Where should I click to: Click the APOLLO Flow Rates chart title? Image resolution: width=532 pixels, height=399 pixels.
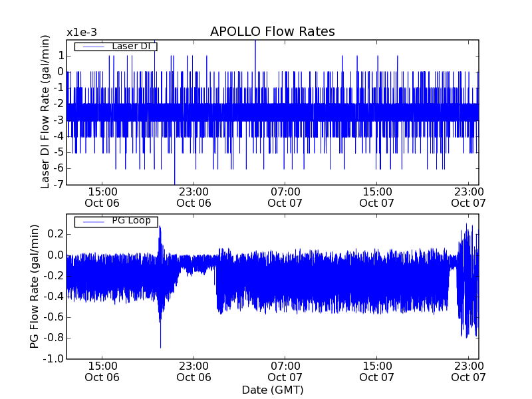(x=272, y=32)
